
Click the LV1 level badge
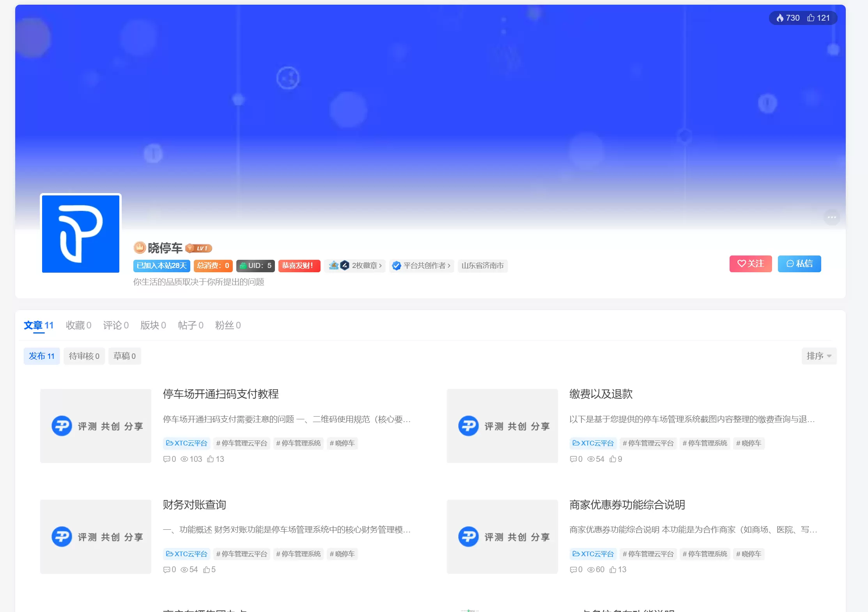pos(198,248)
